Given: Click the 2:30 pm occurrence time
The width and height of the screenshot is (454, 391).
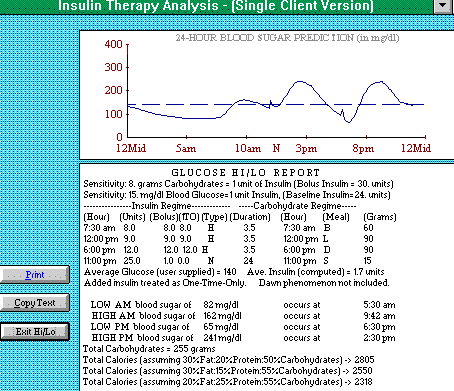Looking at the screenshot, I should click(379, 338).
